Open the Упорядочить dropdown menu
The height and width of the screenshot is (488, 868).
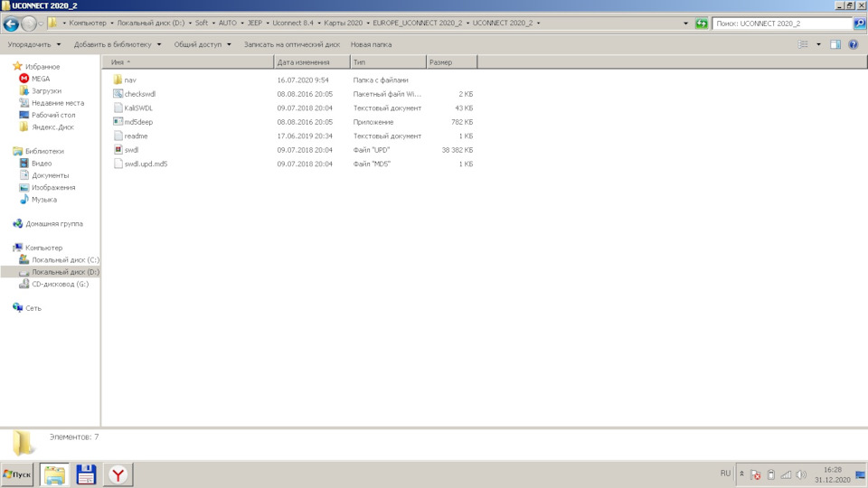(34, 44)
